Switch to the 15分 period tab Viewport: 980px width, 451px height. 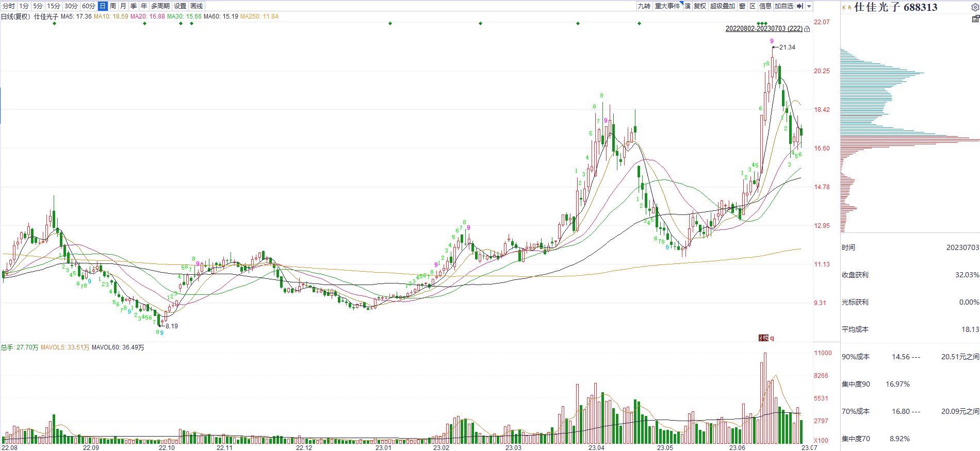click(54, 6)
